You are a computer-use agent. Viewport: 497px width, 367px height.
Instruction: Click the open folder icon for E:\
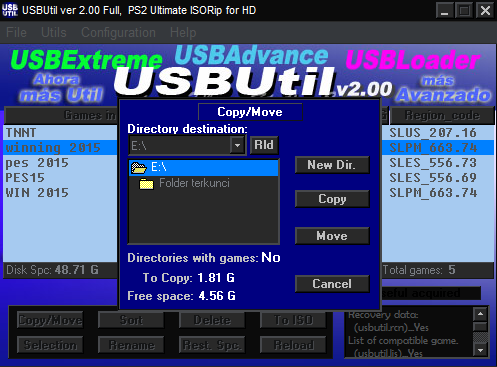(139, 168)
